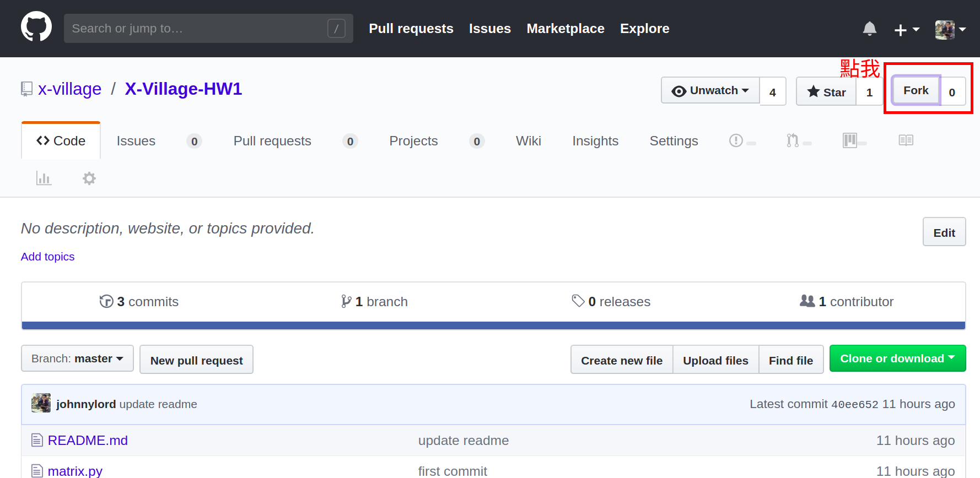This screenshot has width=980, height=478.
Task: Click Create new file
Action: click(x=622, y=360)
